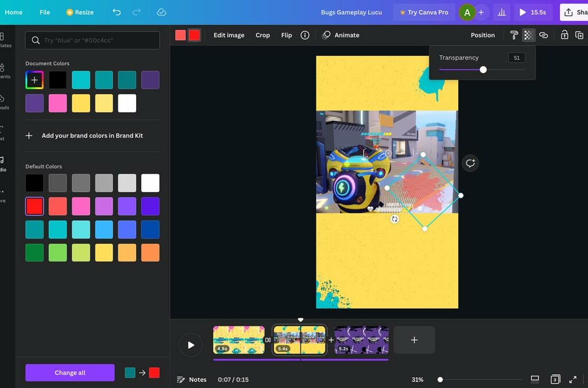The image size is (588, 388).
Task: Open the Copy style paint roller
Action: (514, 35)
